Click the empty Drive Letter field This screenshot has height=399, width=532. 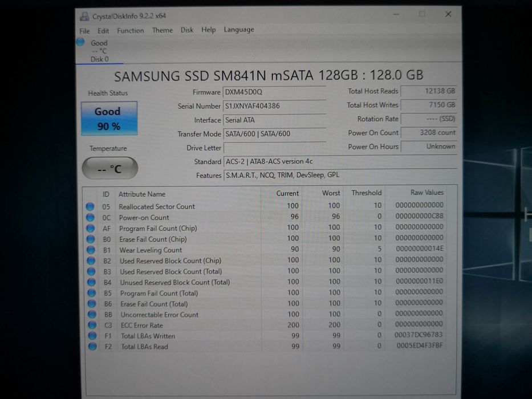tap(275, 148)
